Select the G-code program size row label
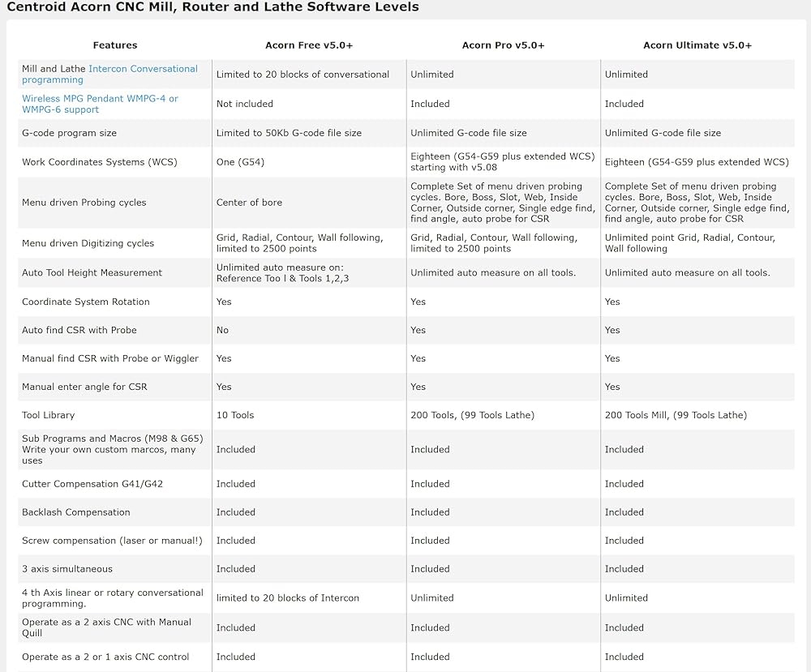 (x=69, y=133)
